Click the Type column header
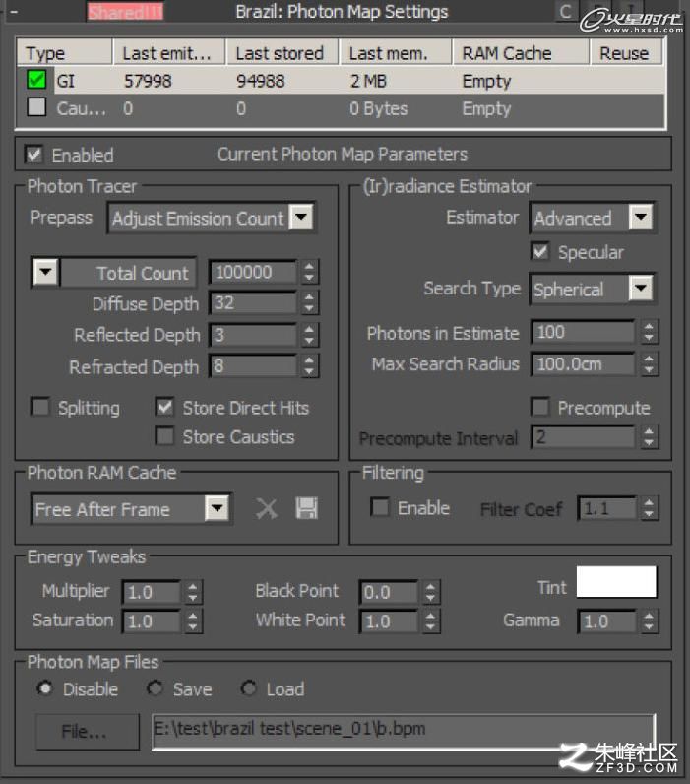This screenshot has width=690, height=784. click(64, 52)
